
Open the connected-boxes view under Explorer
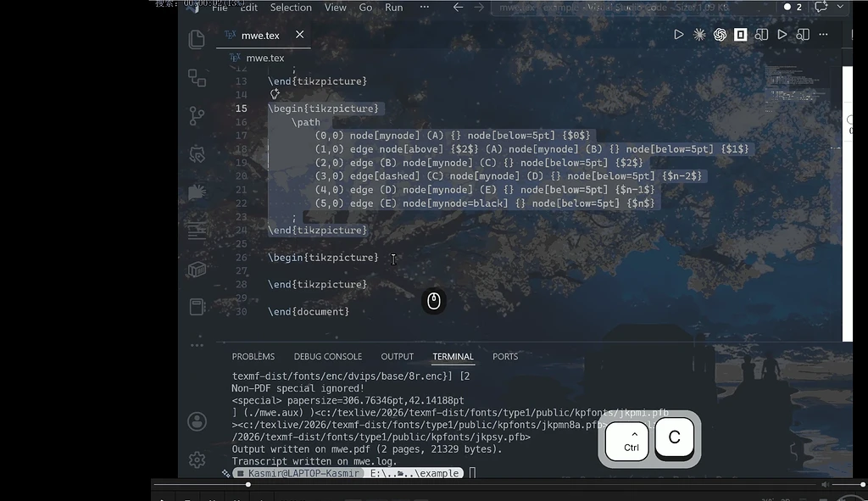tap(197, 77)
